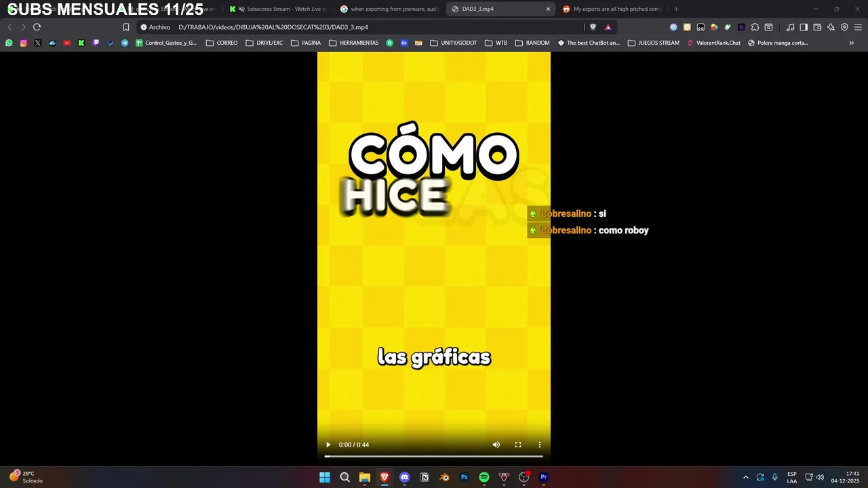Open Discord from the taskbar
Screen dimensions: 868x488
(405, 477)
